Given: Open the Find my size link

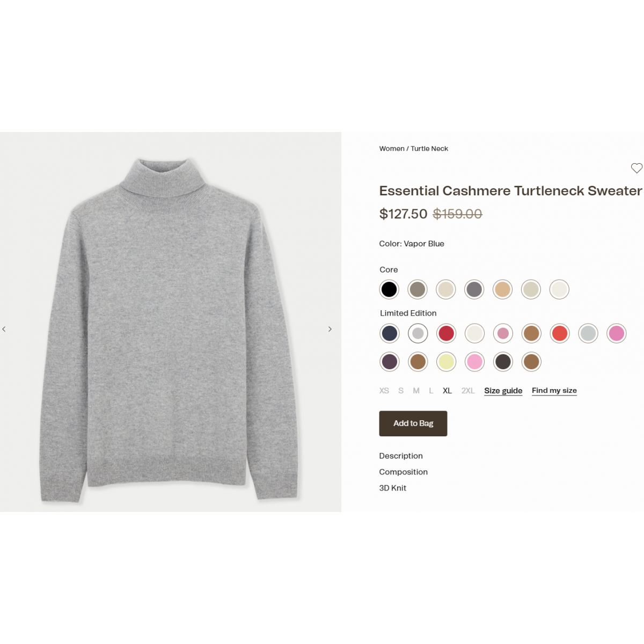Looking at the screenshot, I should point(554,391).
